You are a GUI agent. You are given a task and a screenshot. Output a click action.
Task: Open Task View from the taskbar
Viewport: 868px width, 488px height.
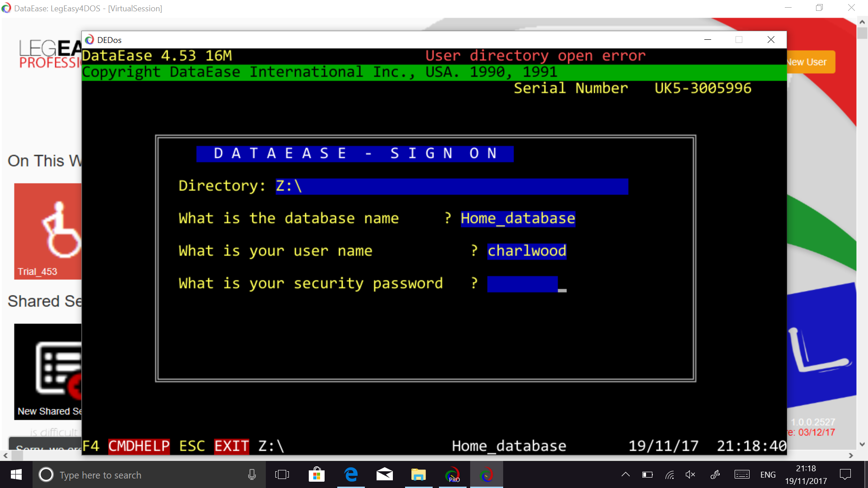282,475
